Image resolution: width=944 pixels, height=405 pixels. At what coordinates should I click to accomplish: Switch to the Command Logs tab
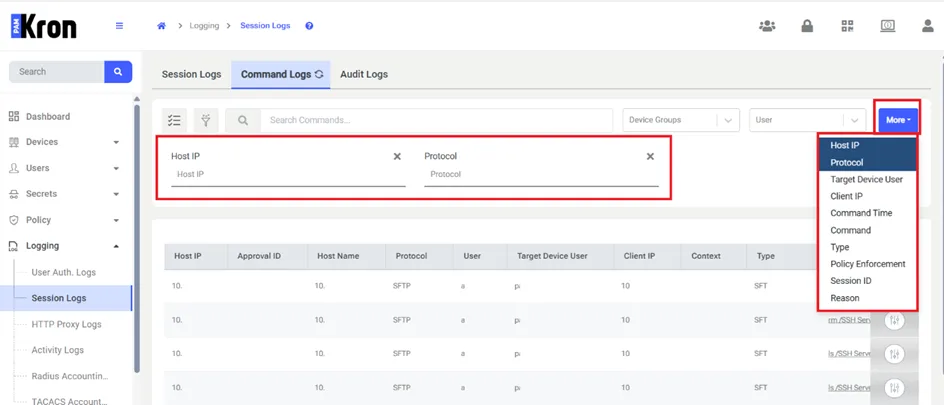click(281, 75)
